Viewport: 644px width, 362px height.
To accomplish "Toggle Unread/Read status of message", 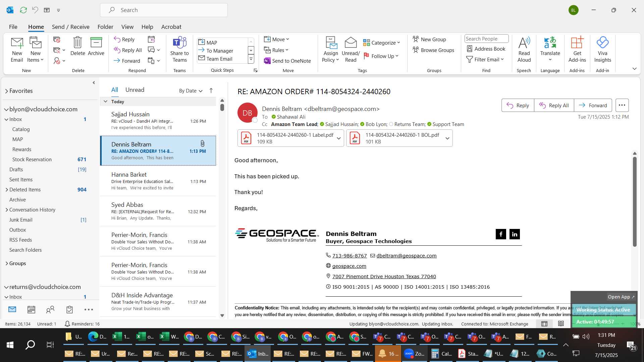I will click(x=351, y=50).
